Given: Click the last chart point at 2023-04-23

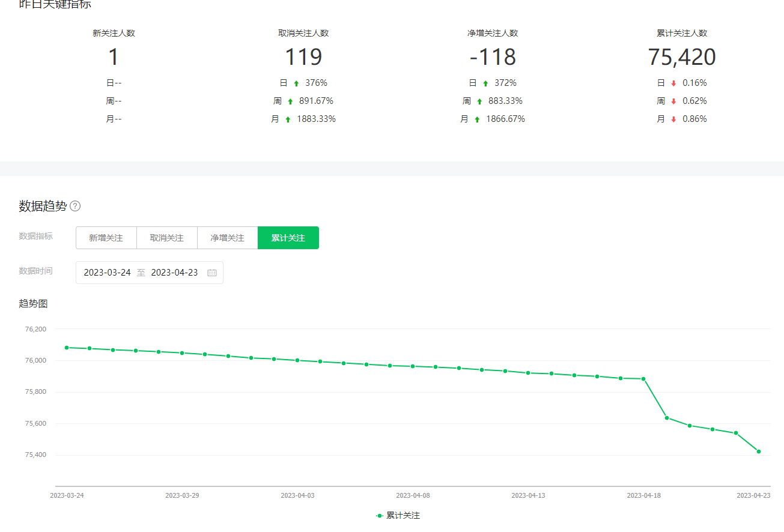Looking at the screenshot, I should coord(759,452).
